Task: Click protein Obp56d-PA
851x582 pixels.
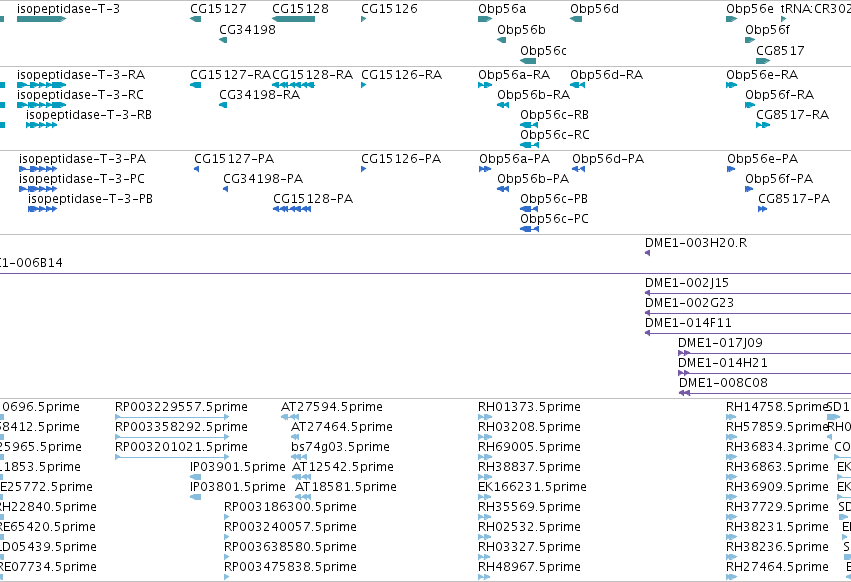Action: pyautogui.click(x=608, y=159)
